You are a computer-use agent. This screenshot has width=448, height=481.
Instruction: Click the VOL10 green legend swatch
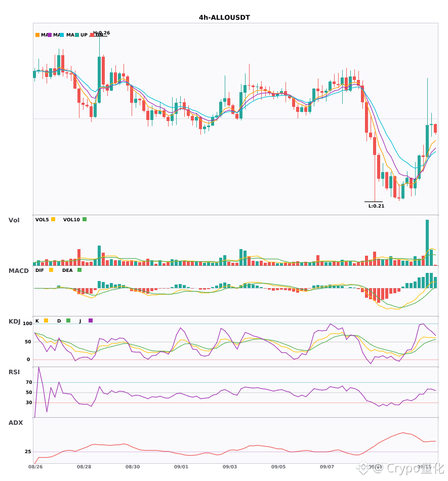[x=85, y=219]
